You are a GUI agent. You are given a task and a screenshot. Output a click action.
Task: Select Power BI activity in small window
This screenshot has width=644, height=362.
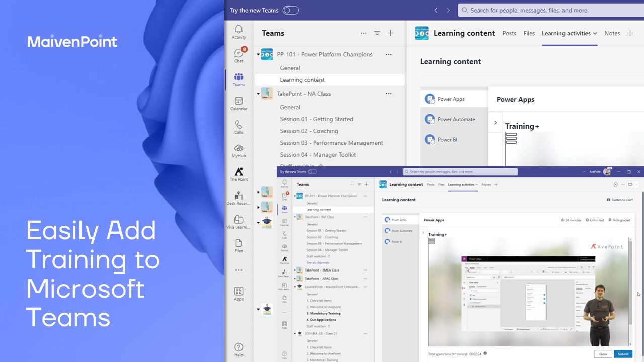tap(400, 242)
